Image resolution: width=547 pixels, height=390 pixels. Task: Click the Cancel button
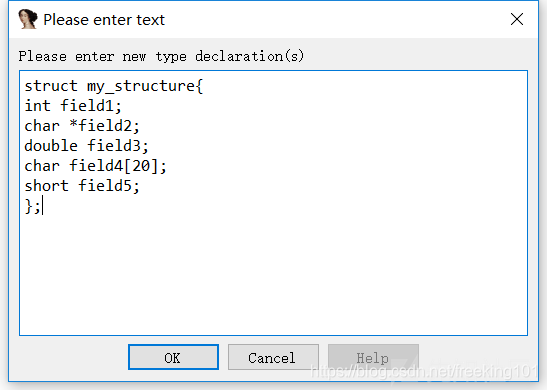pos(273,357)
